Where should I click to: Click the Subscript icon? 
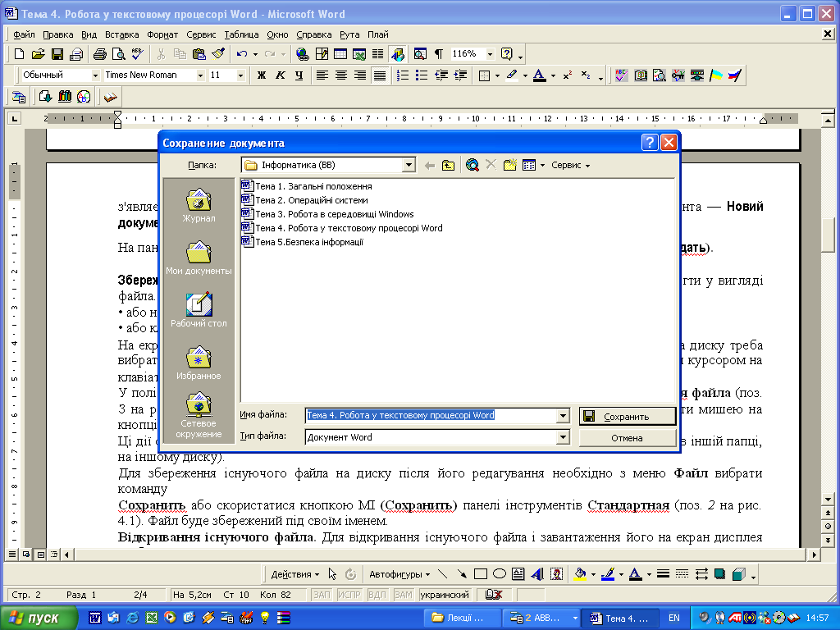[x=586, y=75]
